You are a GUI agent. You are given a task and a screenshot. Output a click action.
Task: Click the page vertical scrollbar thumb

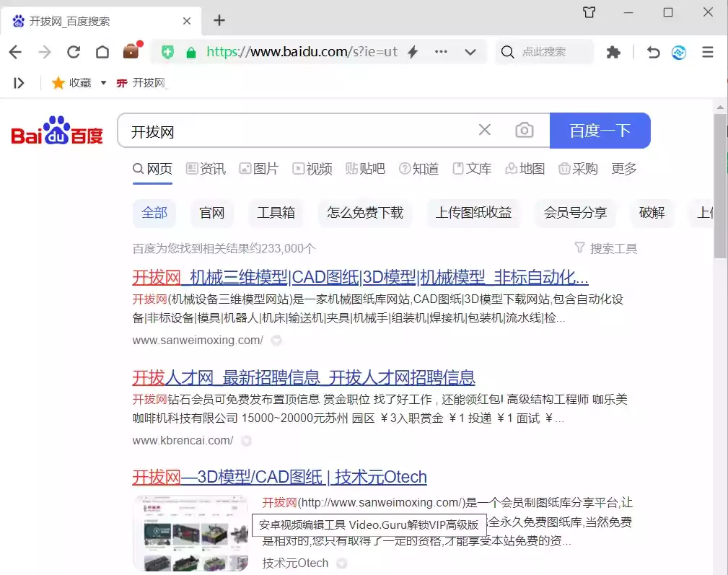click(x=720, y=185)
